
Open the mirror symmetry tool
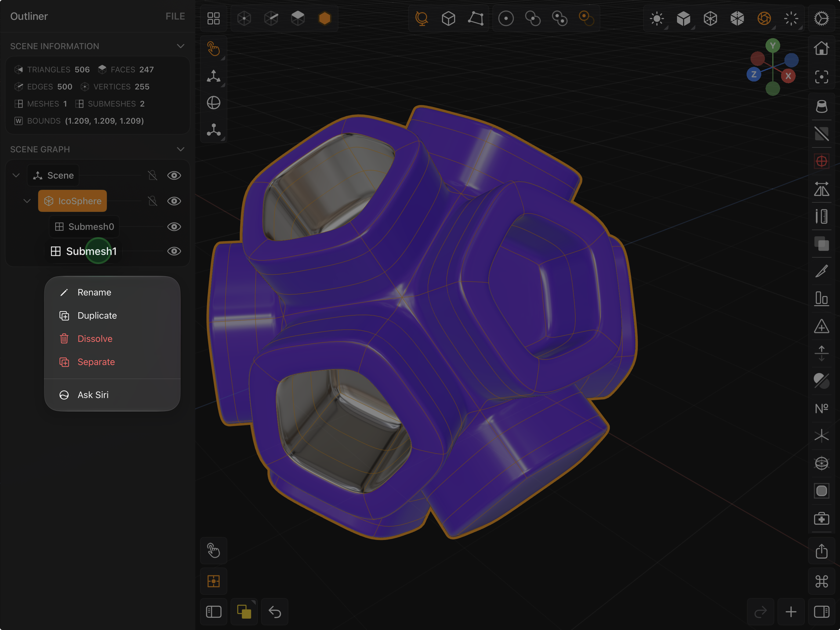pyautogui.click(x=821, y=189)
